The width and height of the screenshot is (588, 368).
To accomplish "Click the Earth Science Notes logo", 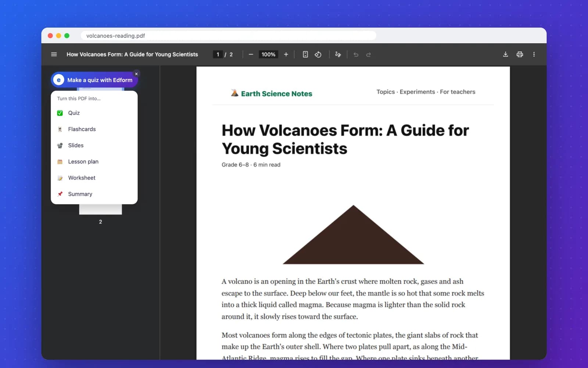I will [x=272, y=93].
